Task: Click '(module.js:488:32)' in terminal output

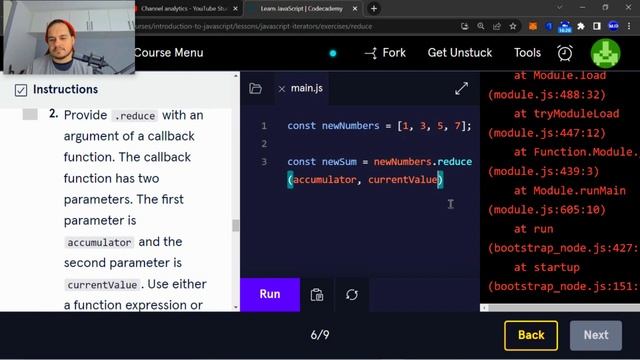Action: point(547,95)
